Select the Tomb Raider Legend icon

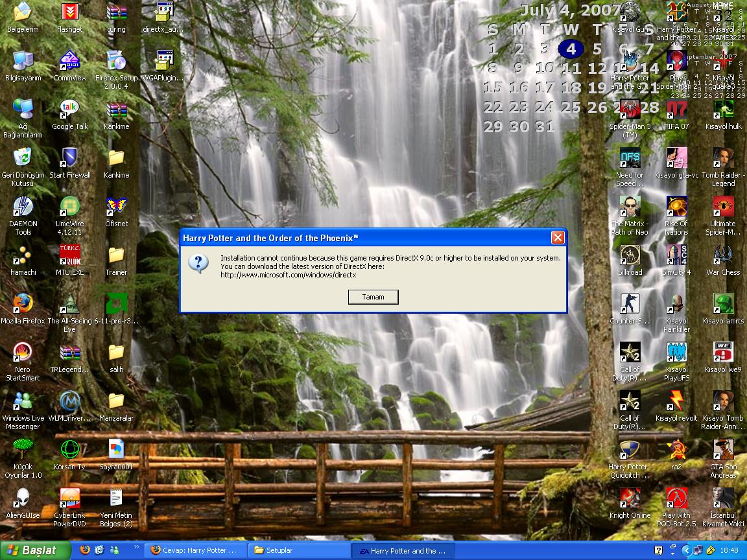coord(723,167)
